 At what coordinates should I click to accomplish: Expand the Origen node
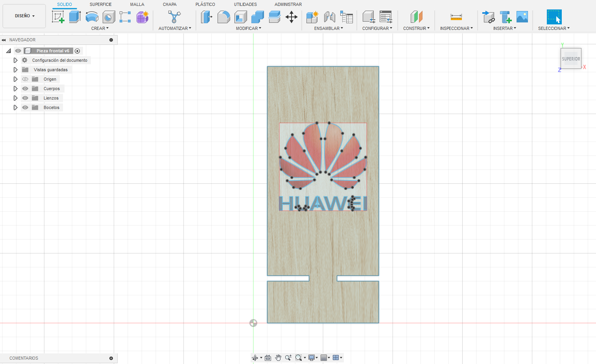coord(15,79)
